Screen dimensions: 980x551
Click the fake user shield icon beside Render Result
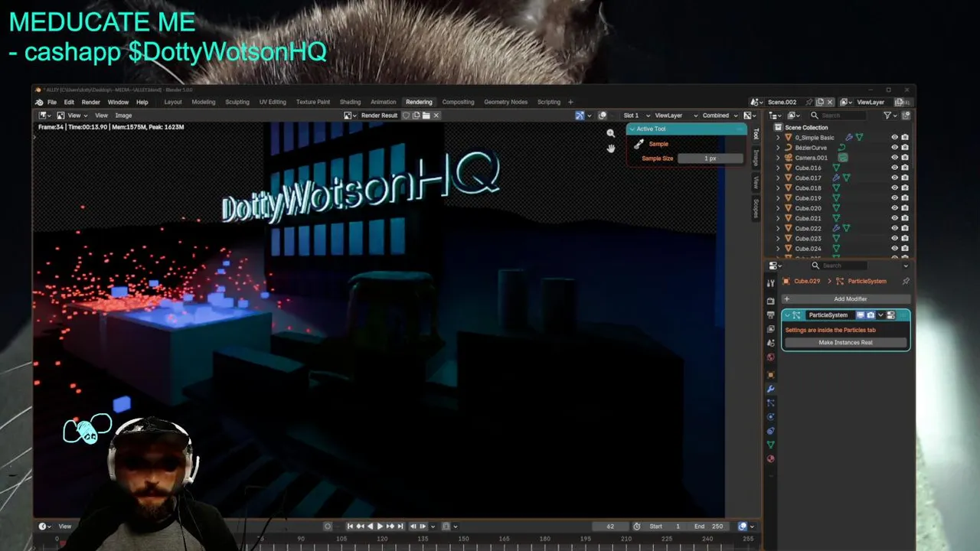[407, 116]
